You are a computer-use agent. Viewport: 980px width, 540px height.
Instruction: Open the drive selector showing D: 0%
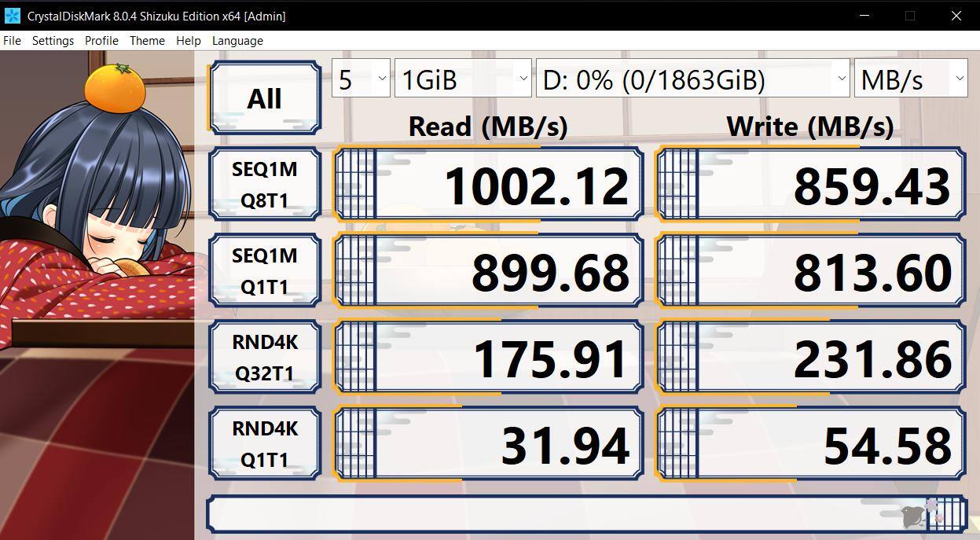coord(692,79)
